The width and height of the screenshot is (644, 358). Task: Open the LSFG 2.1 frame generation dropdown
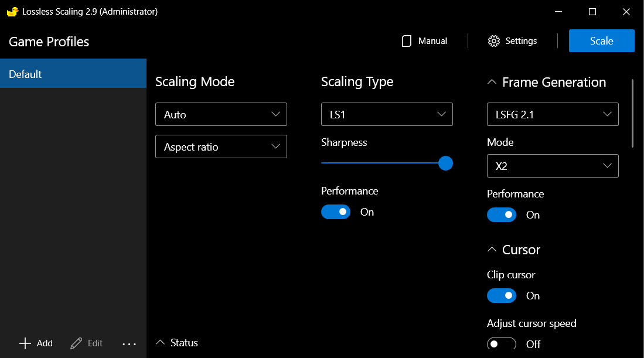[553, 114]
